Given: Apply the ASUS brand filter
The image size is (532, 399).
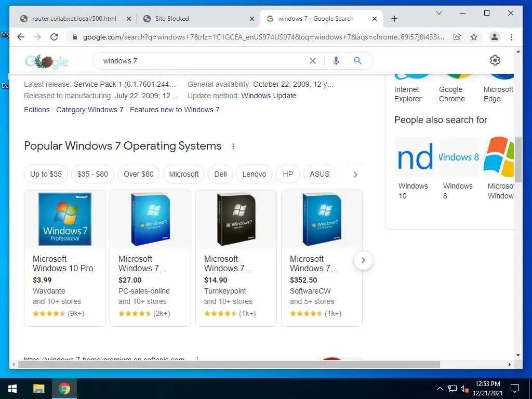Looking at the screenshot, I should [x=320, y=174].
